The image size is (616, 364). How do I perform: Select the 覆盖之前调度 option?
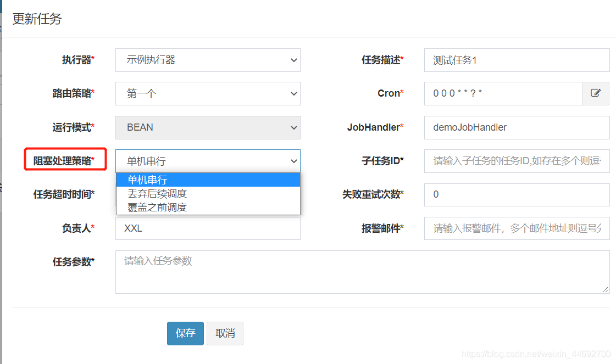[x=208, y=208]
